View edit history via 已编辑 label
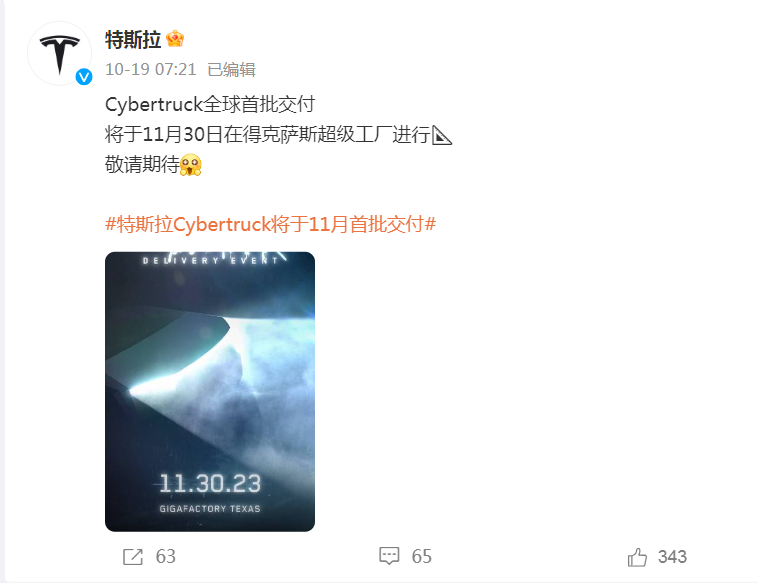Image resolution: width=758 pixels, height=583 pixels. coord(231,70)
